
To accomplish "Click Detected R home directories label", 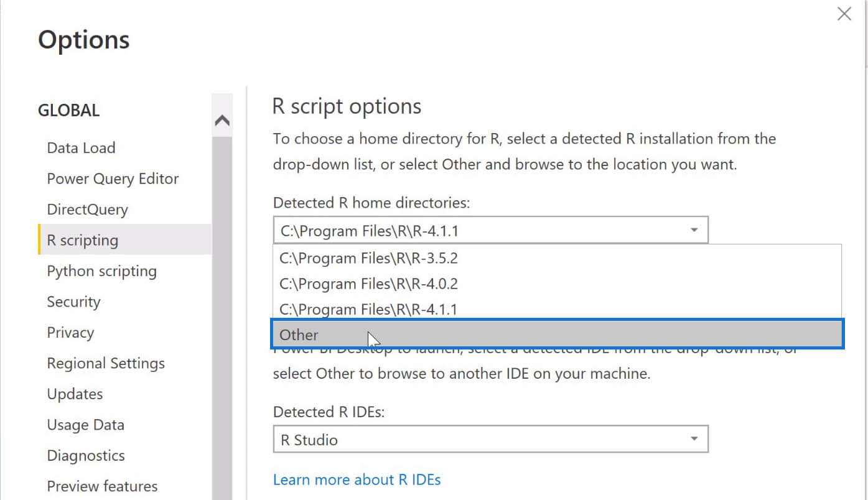I will 371,203.
